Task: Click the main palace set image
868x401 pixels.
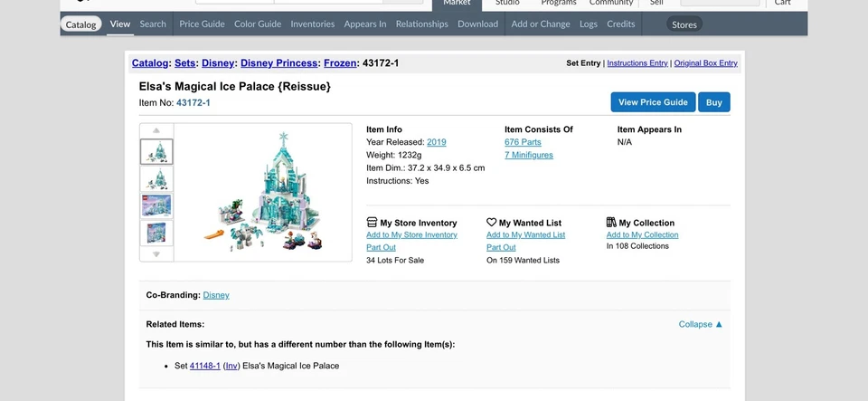Action: 263,192
